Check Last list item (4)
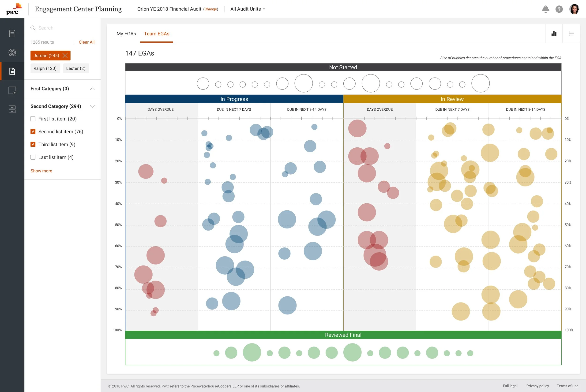The width and height of the screenshot is (586, 392). point(33,157)
